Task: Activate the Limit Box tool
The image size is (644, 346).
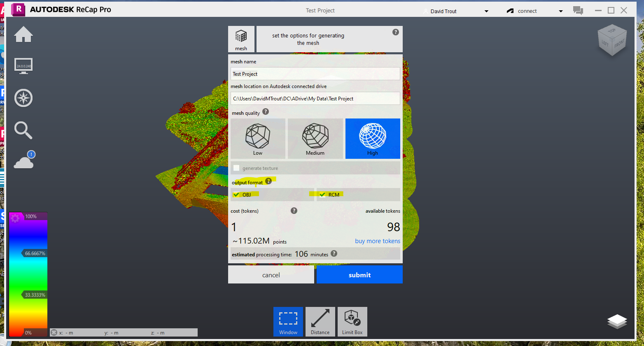Action: (352, 321)
